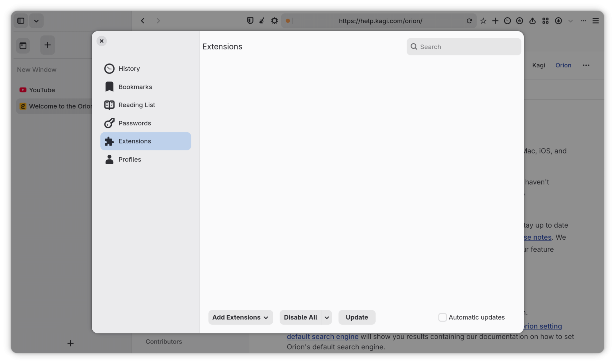This screenshot has width=615, height=364.
Task: Go forward with the forward arrow
Action: (158, 21)
